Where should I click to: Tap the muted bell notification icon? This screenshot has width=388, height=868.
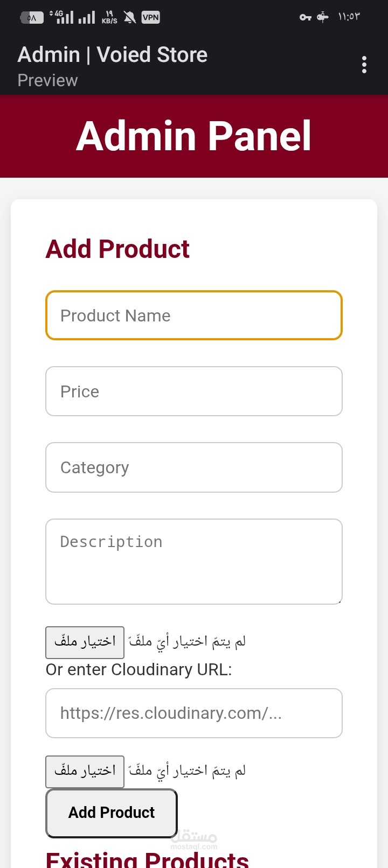coord(130,17)
